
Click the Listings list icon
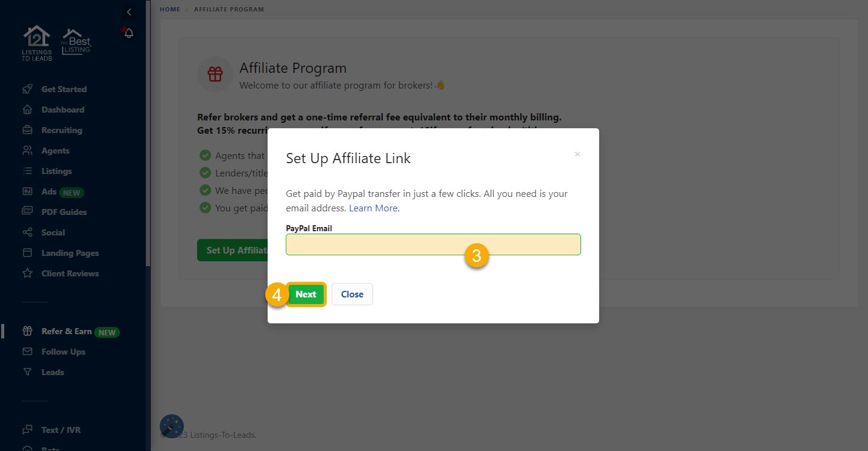click(x=27, y=171)
